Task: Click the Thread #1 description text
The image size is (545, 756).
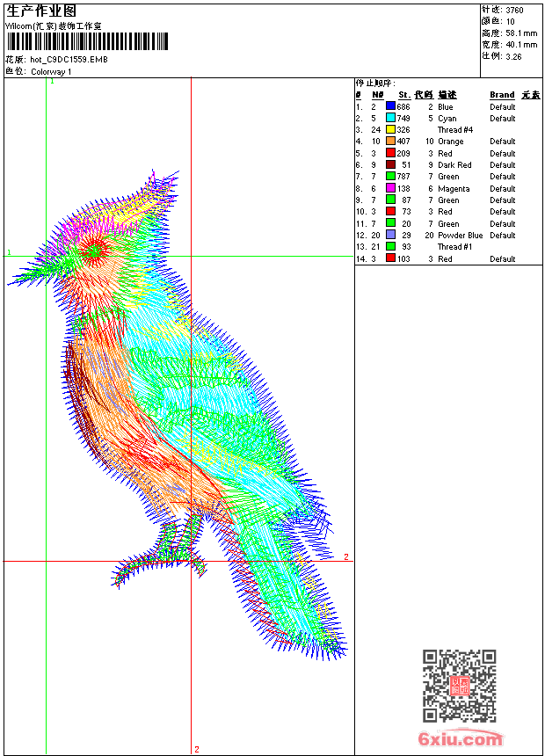Action: pos(454,247)
